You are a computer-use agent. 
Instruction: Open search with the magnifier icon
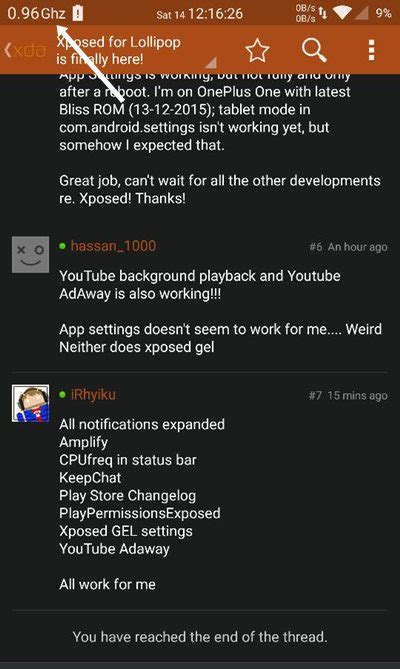(x=314, y=50)
